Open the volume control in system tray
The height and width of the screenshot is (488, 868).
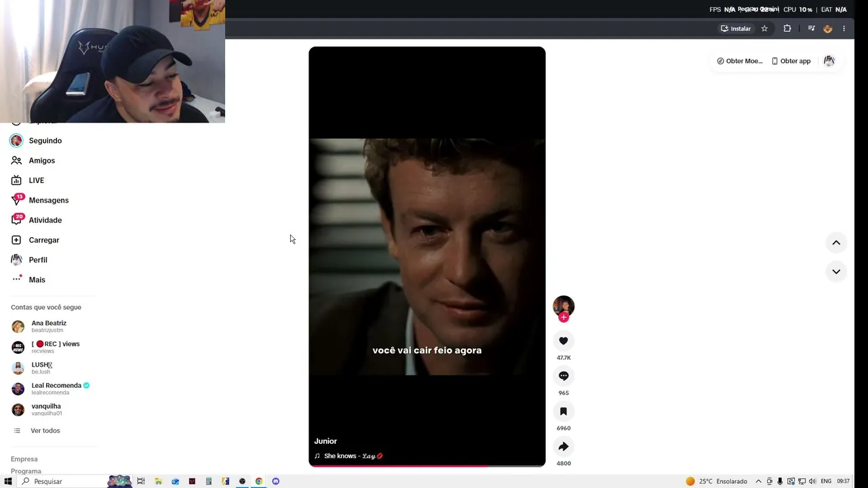pyautogui.click(x=813, y=481)
